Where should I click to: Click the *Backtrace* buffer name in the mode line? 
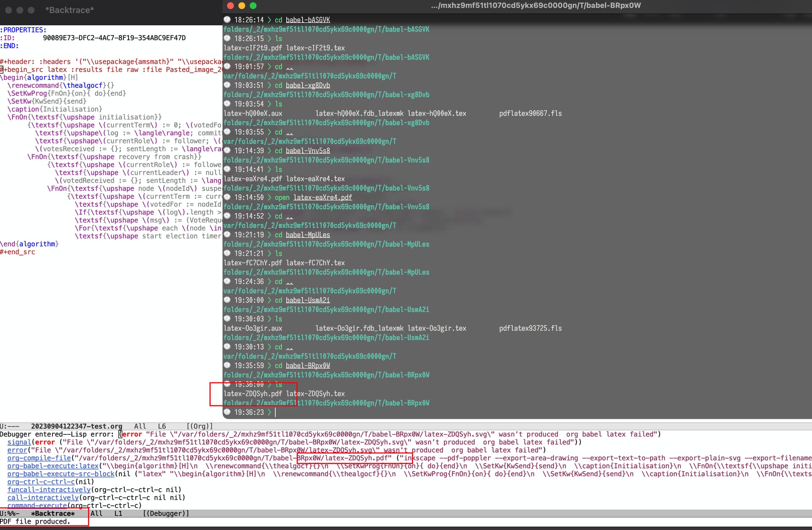click(x=52, y=513)
